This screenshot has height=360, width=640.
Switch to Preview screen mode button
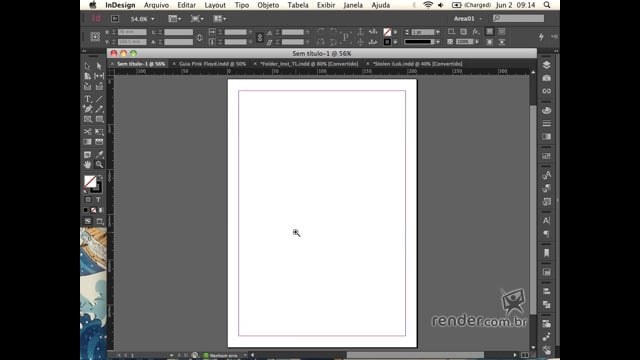(100, 221)
